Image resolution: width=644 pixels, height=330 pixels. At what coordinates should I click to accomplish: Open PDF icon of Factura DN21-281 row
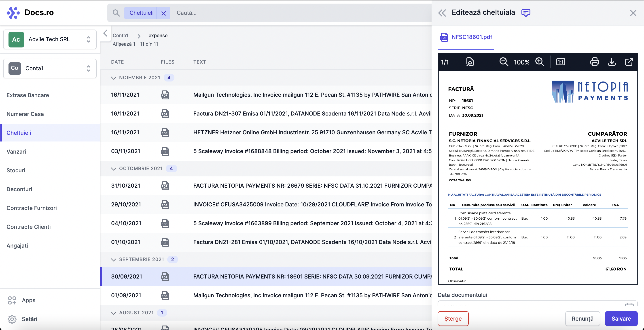[165, 242]
